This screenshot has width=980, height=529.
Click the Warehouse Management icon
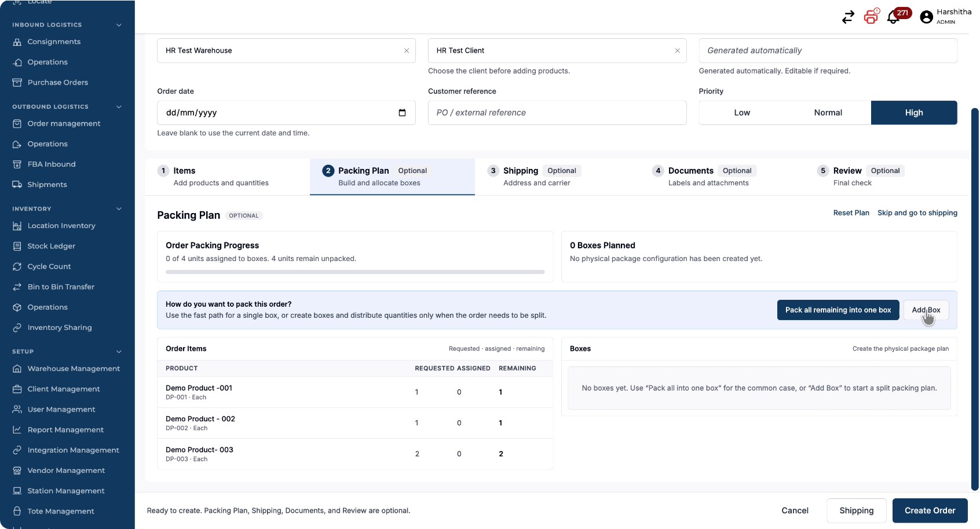pos(17,369)
